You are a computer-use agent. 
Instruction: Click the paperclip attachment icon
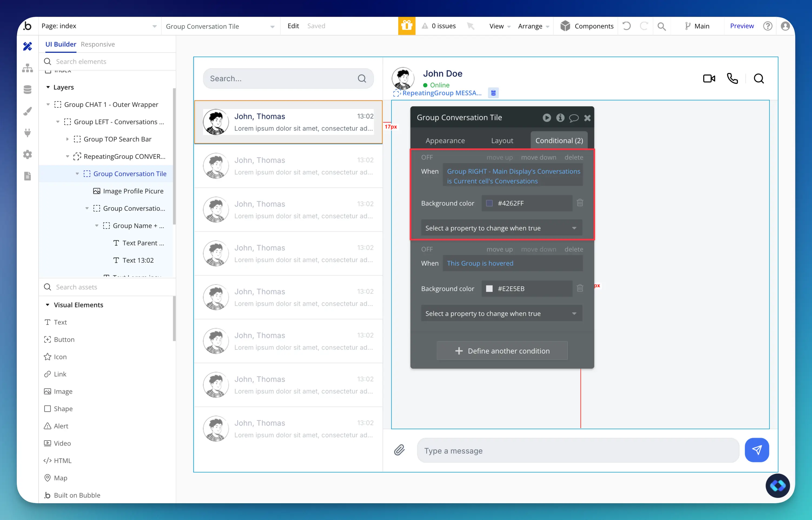(x=399, y=450)
